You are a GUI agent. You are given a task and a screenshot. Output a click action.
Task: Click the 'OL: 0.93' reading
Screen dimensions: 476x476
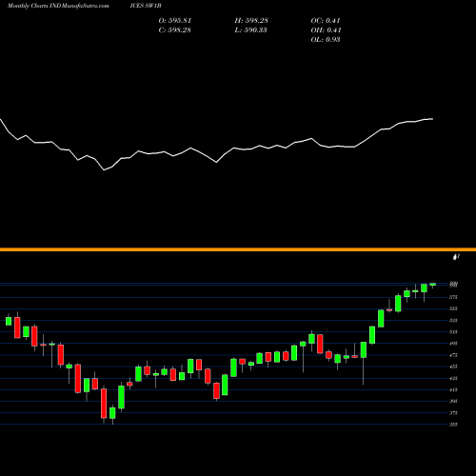click(x=326, y=40)
